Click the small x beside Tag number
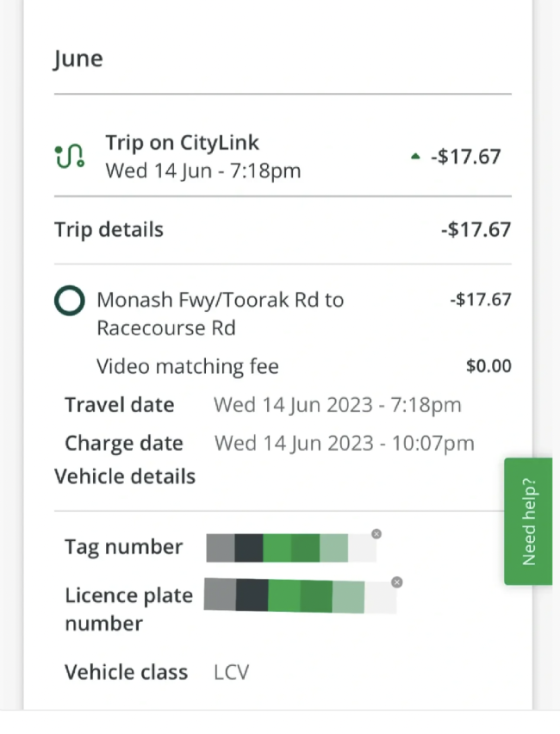 376,533
